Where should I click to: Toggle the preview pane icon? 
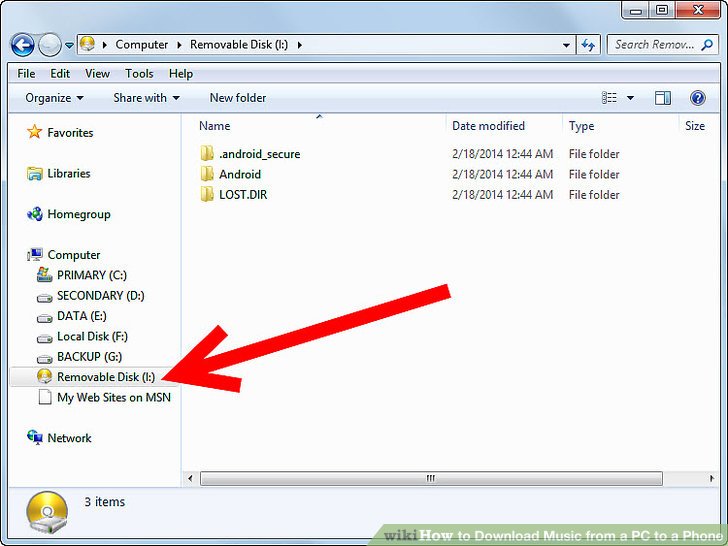pos(663,98)
